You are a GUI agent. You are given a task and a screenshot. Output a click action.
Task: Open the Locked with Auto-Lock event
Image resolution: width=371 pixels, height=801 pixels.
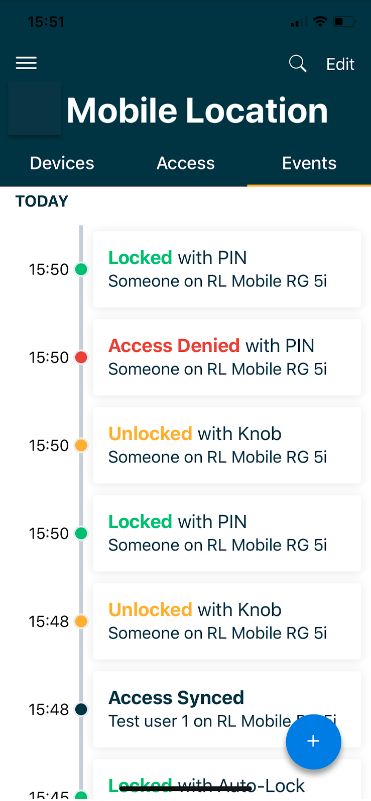[227, 780]
